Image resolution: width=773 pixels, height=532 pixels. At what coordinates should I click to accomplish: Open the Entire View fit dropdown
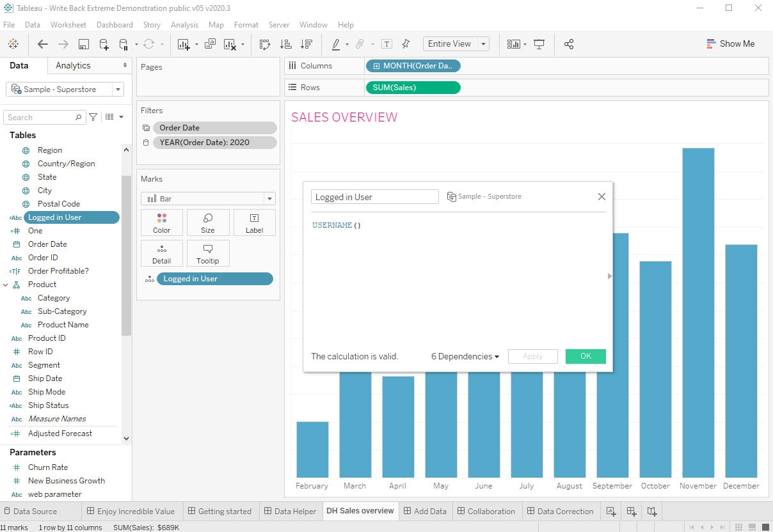(x=483, y=44)
